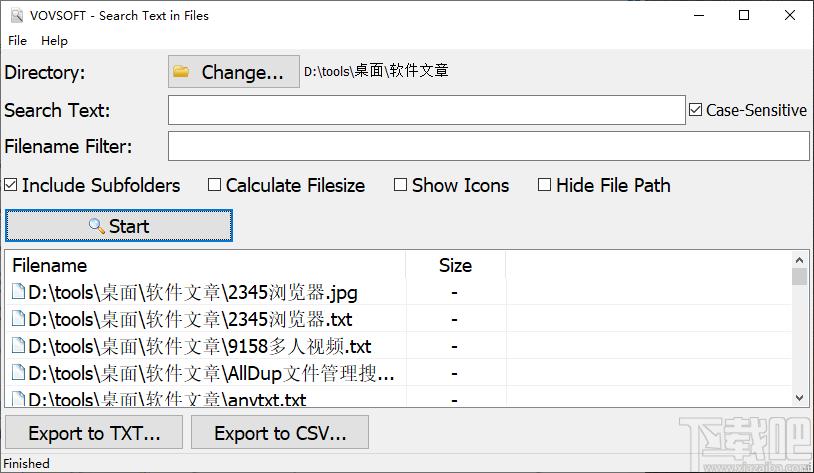Check the Hide File Path option

pyautogui.click(x=544, y=185)
